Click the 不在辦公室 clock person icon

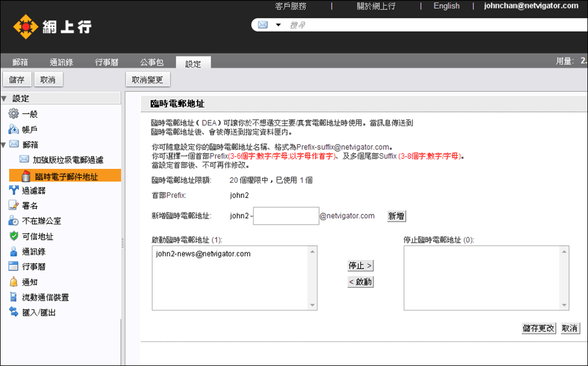13,220
